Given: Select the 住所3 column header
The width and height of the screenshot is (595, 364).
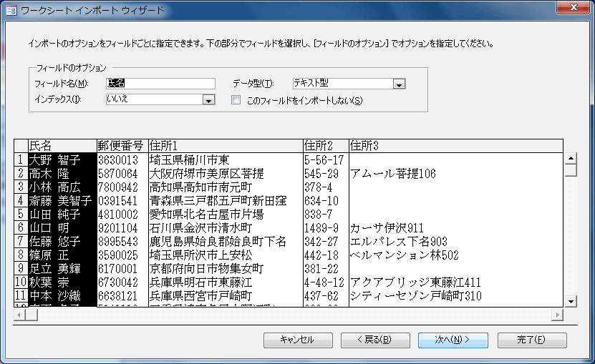Looking at the screenshot, I should (x=455, y=146).
